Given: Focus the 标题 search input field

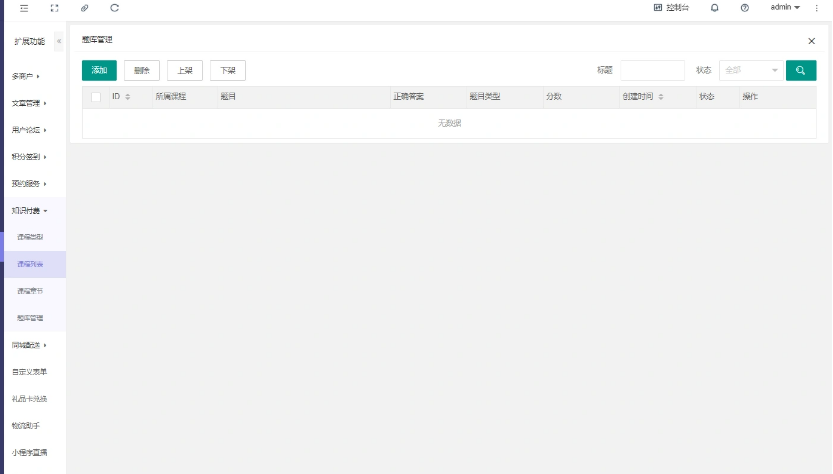Looking at the screenshot, I should click(x=652, y=70).
